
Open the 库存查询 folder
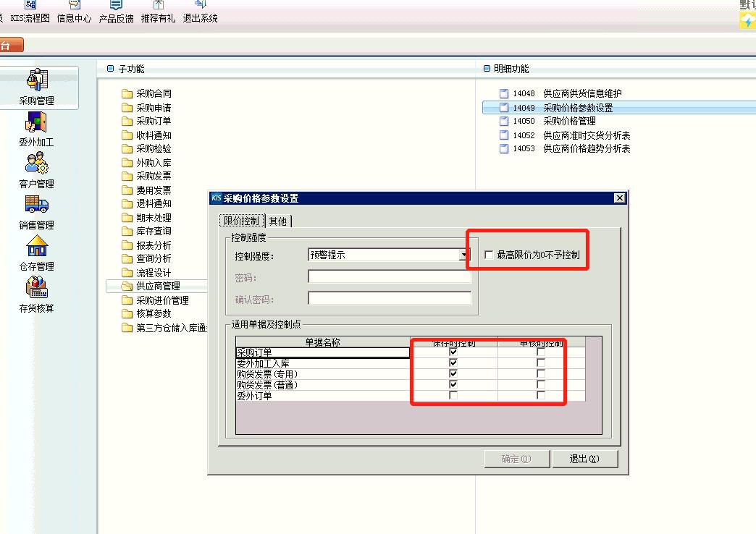tap(146, 231)
